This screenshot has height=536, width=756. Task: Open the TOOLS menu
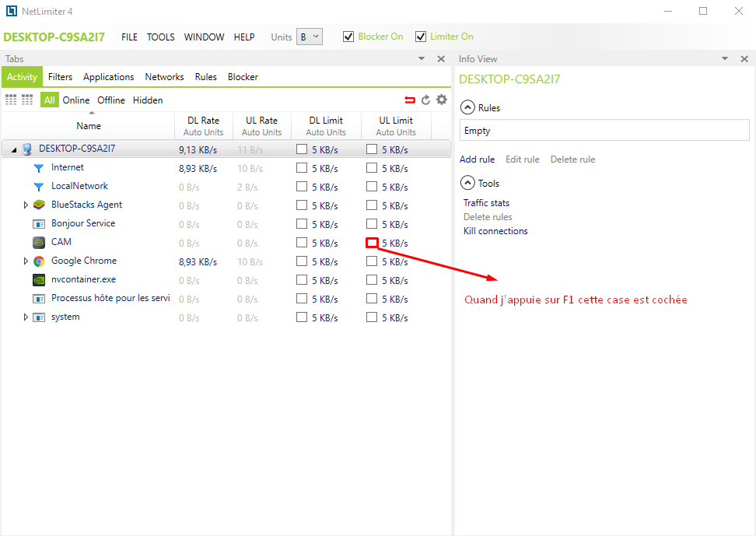pyautogui.click(x=160, y=37)
